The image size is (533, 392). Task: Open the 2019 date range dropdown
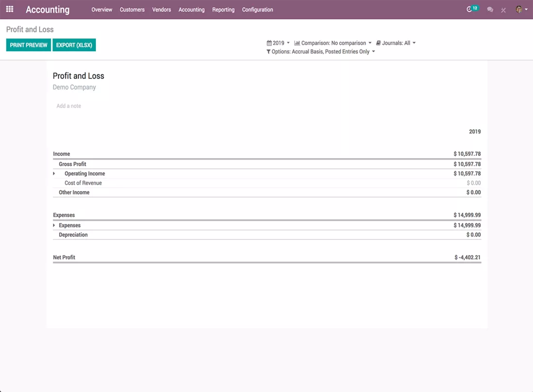tap(279, 43)
